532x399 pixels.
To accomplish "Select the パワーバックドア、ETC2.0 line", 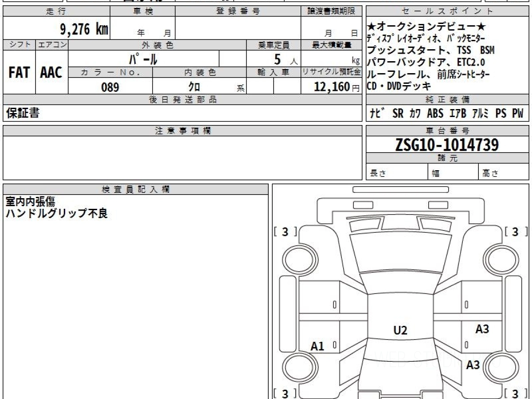I will click(426, 62).
